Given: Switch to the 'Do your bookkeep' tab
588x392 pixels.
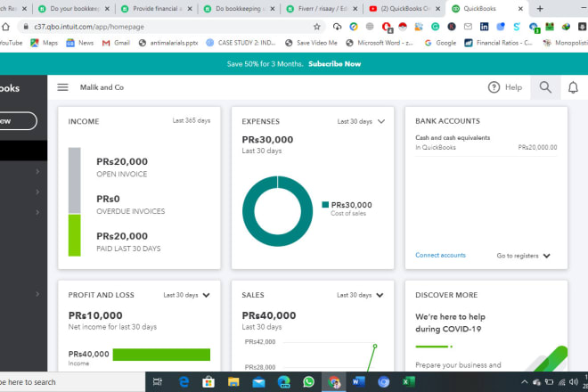Looking at the screenshot, I should coord(72,8).
